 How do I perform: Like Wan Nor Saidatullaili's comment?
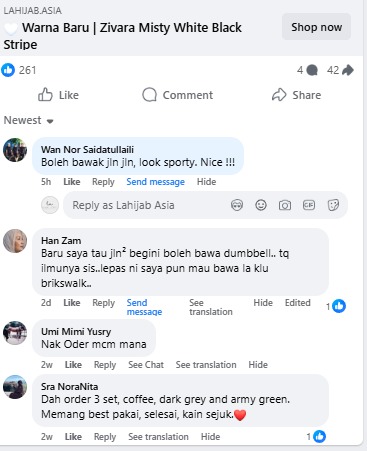(x=72, y=182)
